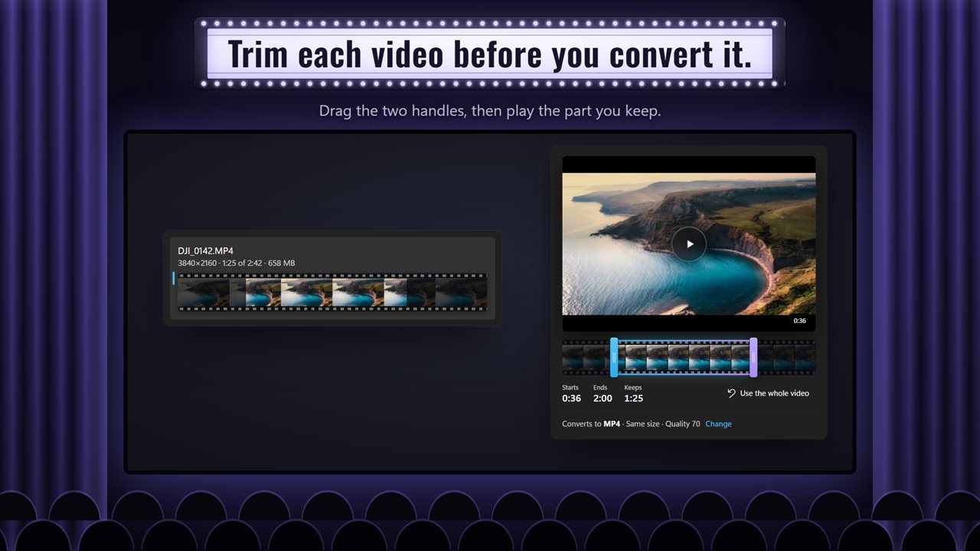Click the coastal video preview image
The height and width of the screenshot is (551, 980).
689,243
